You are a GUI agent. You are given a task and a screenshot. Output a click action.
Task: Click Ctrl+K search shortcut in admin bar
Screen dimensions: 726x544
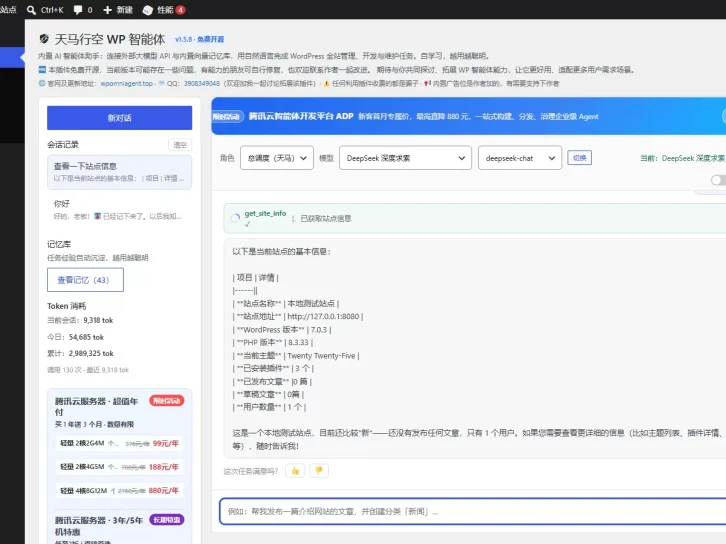(x=52, y=10)
